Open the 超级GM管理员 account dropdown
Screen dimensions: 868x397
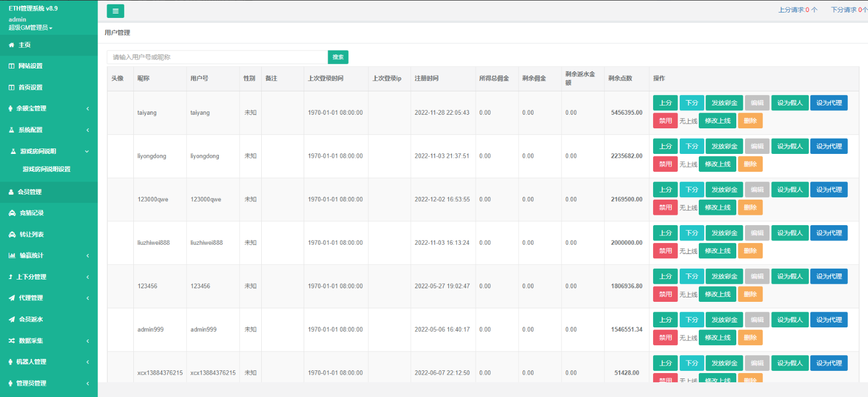tap(30, 28)
